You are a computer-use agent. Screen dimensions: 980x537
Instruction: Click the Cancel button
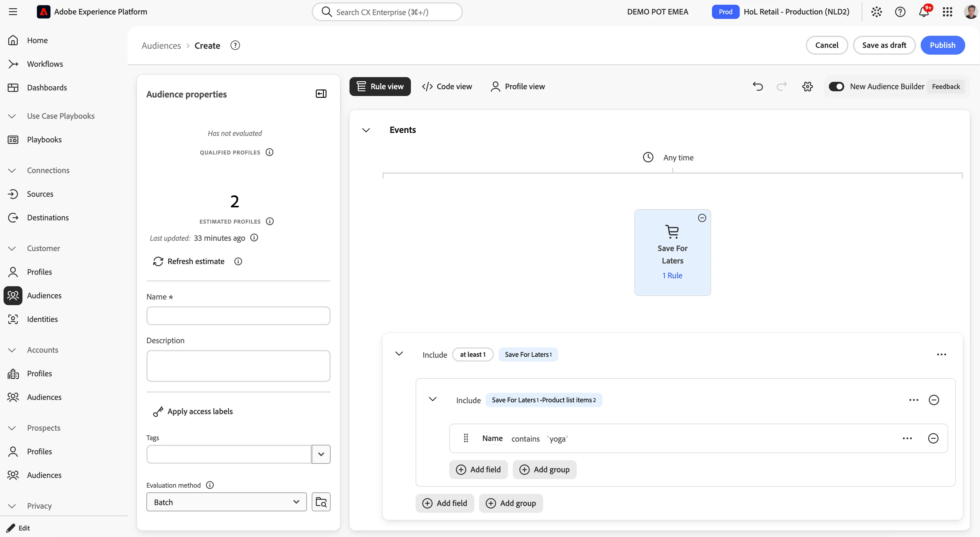tap(827, 45)
